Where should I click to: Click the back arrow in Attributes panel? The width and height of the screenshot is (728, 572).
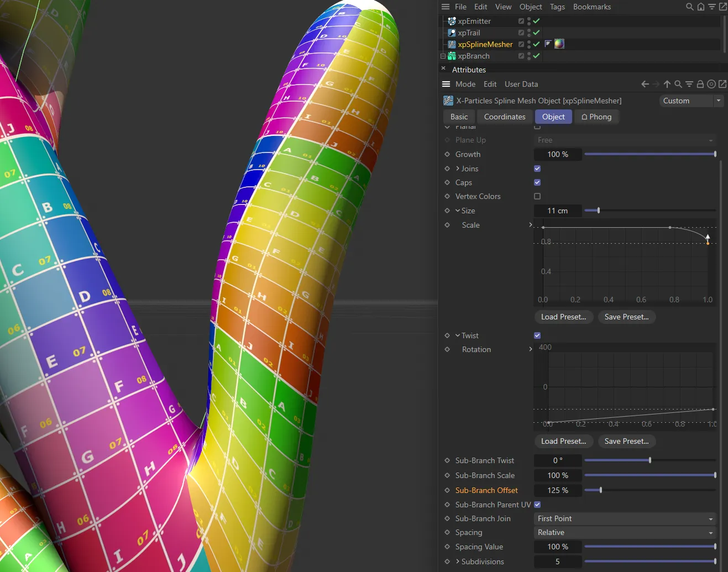[x=645, y=84]
